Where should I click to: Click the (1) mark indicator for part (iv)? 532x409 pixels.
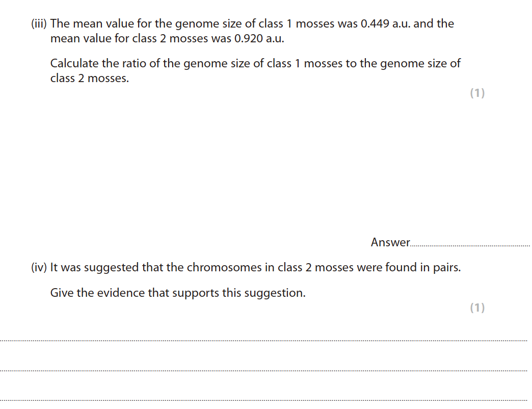[x=477, y=308]
